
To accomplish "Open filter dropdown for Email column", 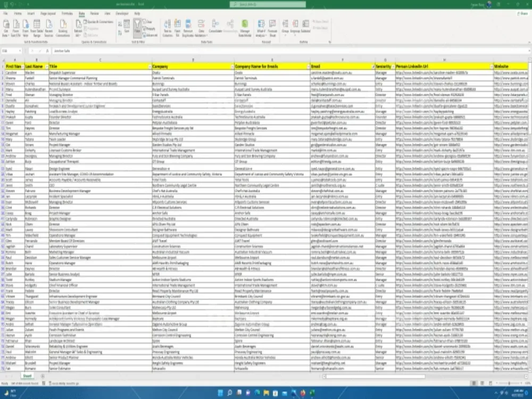I will 373,67.
